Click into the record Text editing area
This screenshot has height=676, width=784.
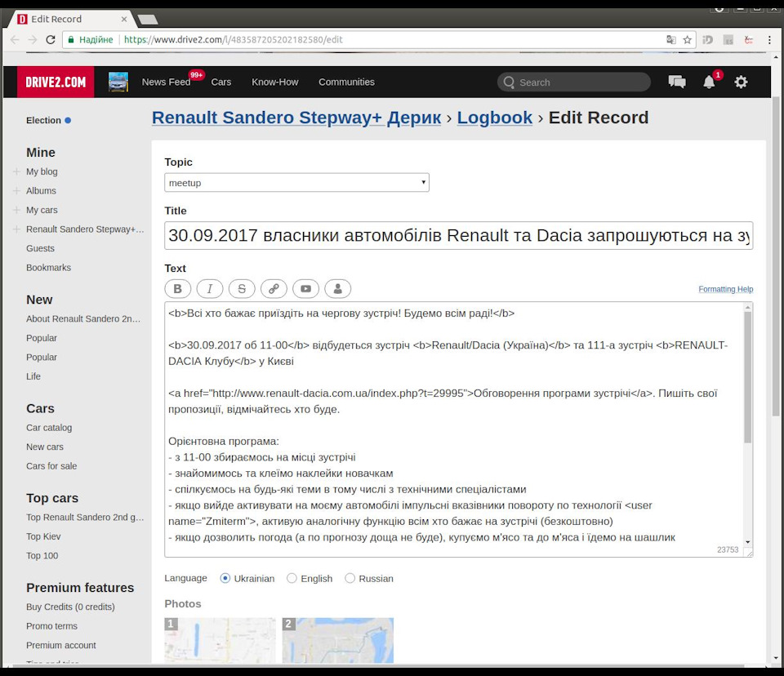coord(454,429)
